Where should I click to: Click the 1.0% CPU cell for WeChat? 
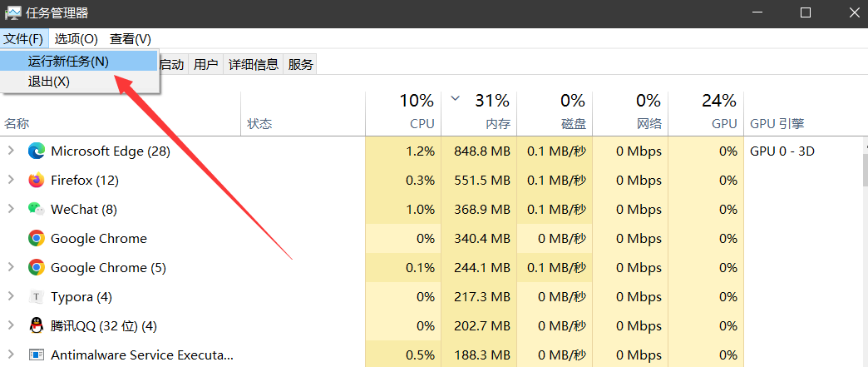click(403, 210)
